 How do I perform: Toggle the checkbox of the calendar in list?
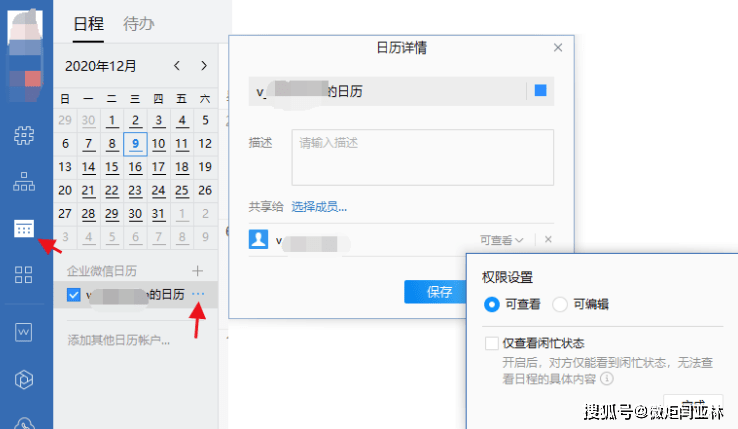[73, 294]
